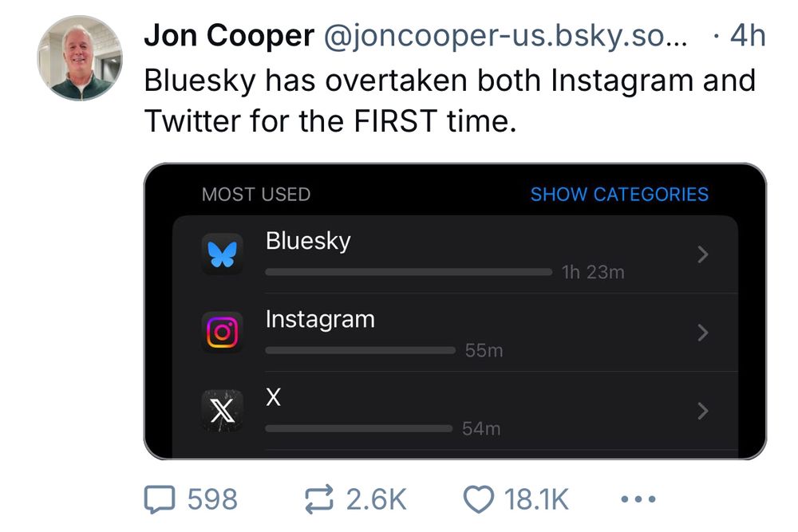Repost using the repost arrows icon
This screenshot has width=798, height=532.
(319, 499)
